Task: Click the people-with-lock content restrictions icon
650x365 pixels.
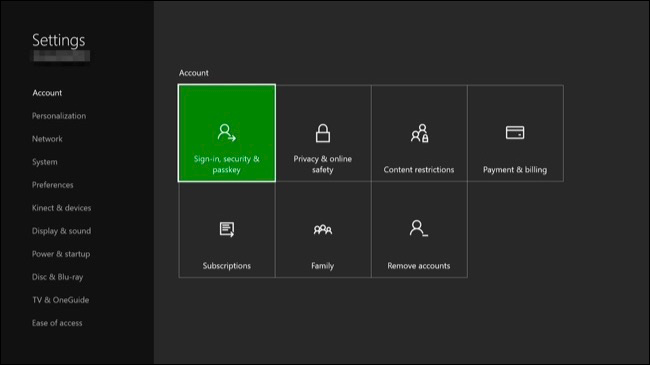Action: tap(420, 133)
